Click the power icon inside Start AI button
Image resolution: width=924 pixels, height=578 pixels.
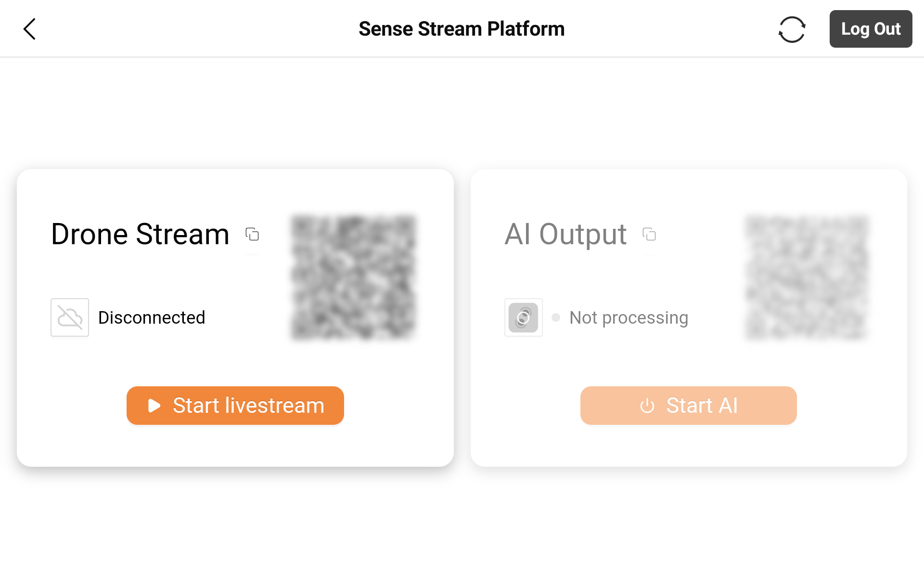tap(647, 405)
